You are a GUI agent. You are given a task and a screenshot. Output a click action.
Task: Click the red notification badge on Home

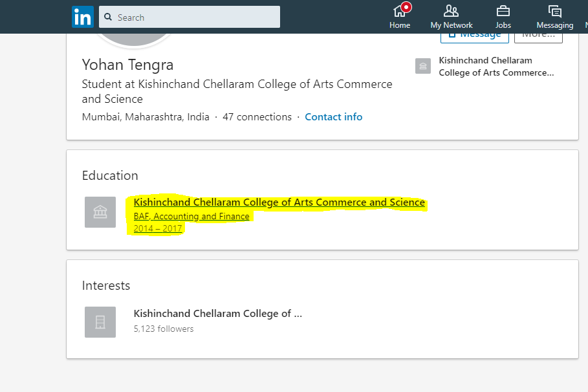pos(406,8)
